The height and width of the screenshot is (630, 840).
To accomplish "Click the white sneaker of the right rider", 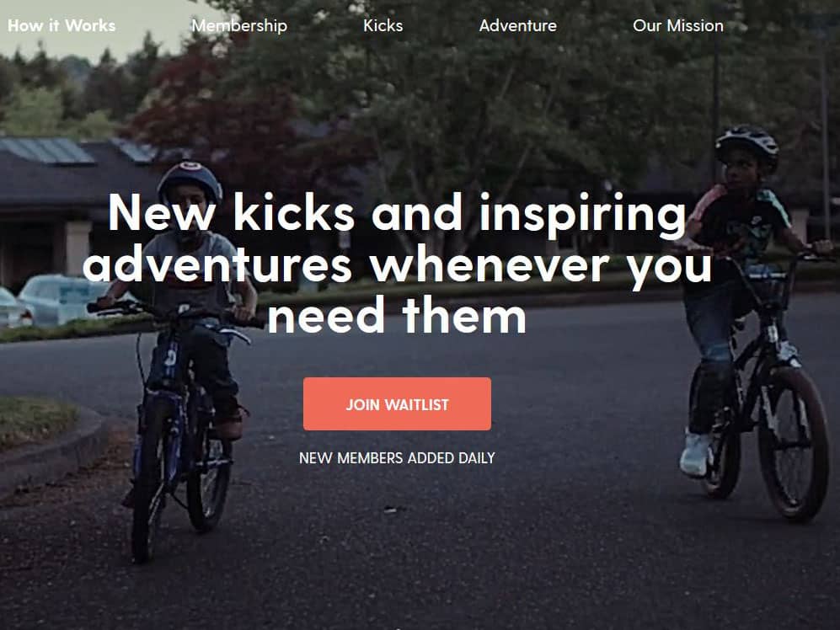I will (x=695, y=454).
